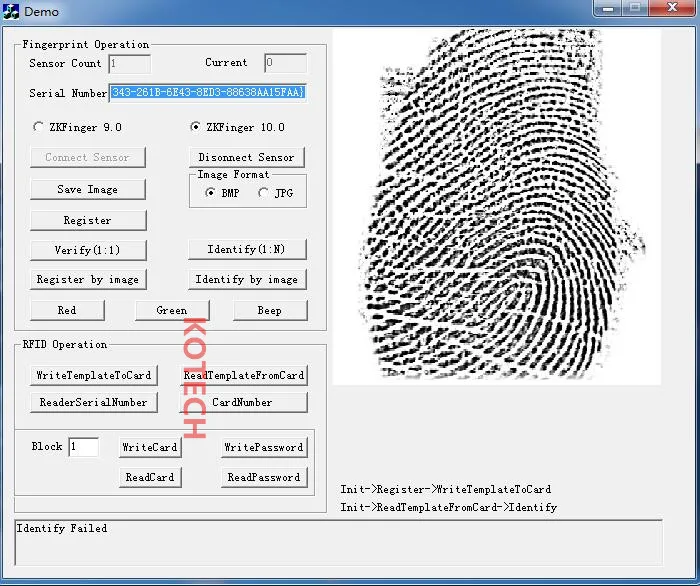The height and width of the screenshot is (586, 700).
Task: Click ReaderSerialNumber button
Action: tap(94, 403)
